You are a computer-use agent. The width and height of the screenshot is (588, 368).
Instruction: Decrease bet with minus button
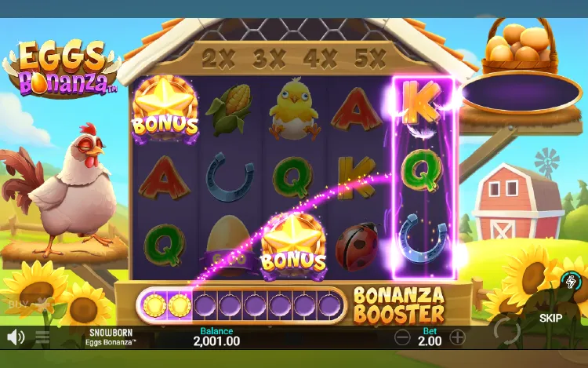pyautogui.click(x=402, y=337)
